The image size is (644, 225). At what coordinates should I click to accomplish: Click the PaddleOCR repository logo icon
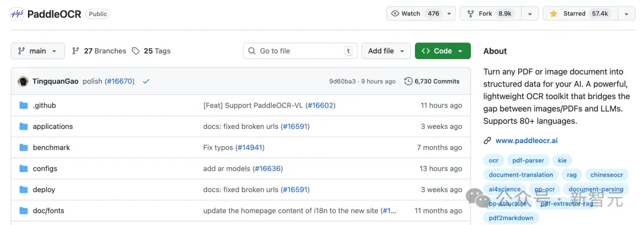(x=17, y=14)
